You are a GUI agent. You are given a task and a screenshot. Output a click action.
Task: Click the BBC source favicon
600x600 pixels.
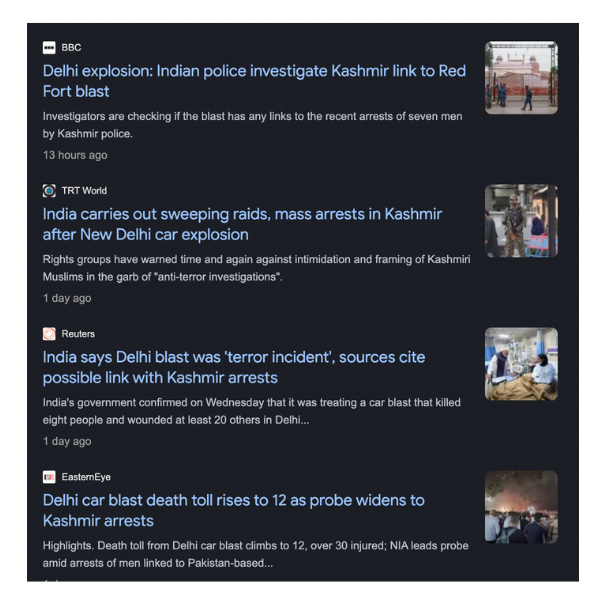tap(49, 47)
